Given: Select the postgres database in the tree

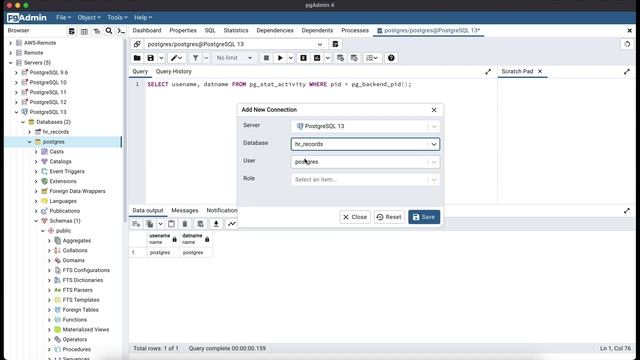Looking at the screenshot, I should coord(53,142).
